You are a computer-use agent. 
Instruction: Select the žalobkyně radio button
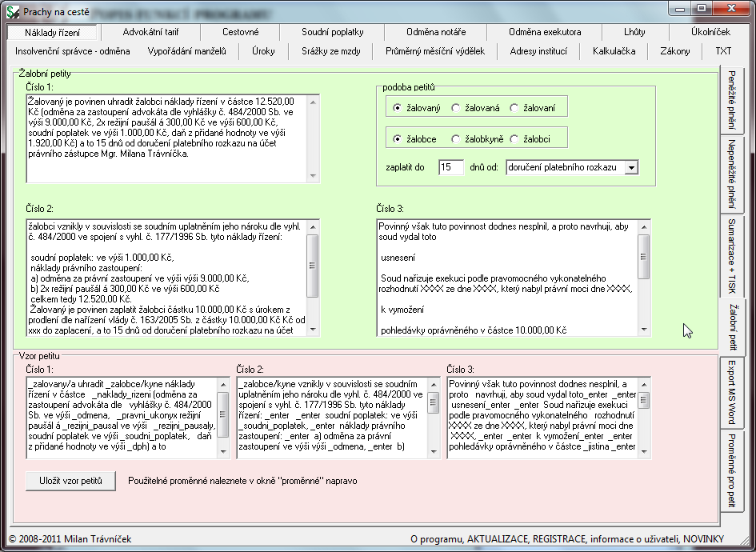[455, 139]
